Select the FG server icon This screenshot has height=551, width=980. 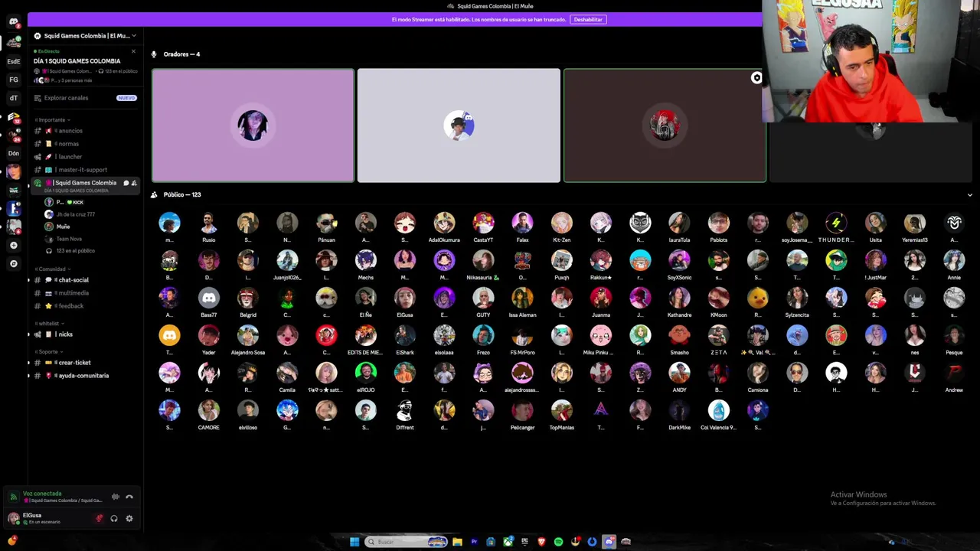pyautogui.click(x=14, y=80)
